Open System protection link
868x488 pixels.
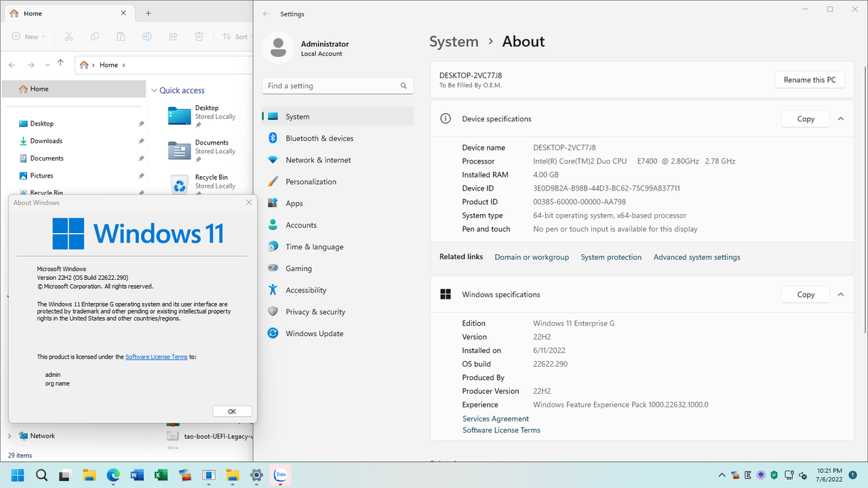click(611, 257)
